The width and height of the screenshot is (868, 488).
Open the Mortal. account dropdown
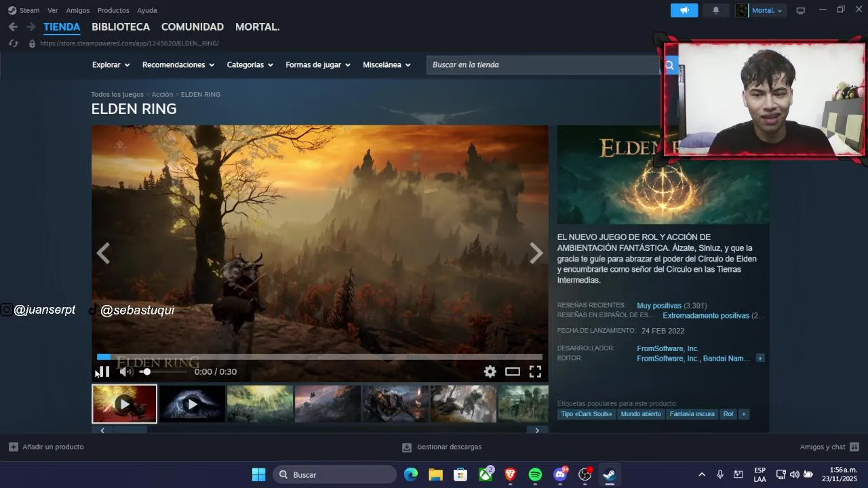pyautogui.click(x=761, y=10)
